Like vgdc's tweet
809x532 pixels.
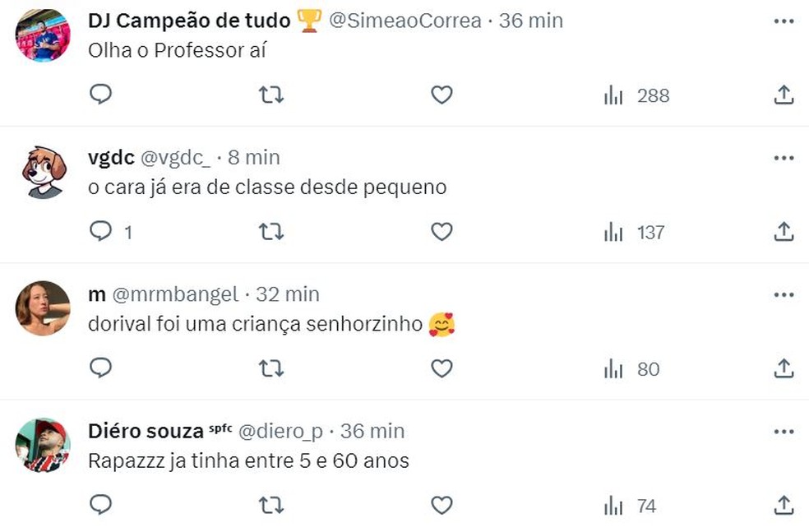pyautogui.click(x=442, y=232)
